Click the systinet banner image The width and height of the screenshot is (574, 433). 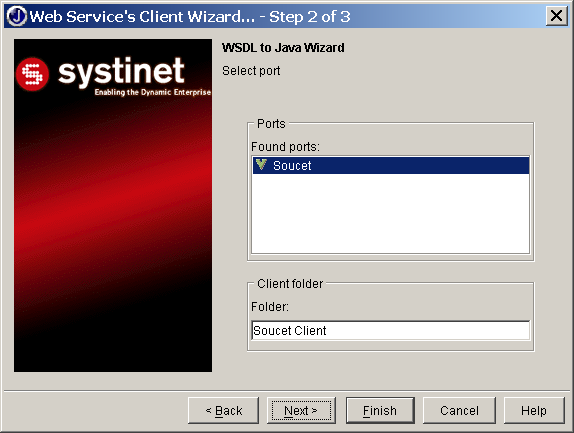tap(113, 205)
